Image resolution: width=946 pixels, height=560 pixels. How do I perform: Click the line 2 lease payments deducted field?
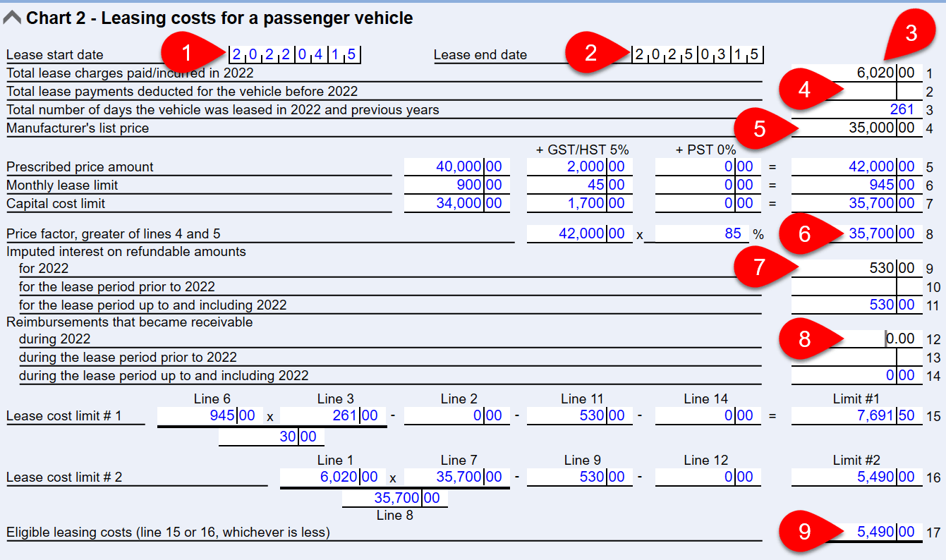[856, 91]
